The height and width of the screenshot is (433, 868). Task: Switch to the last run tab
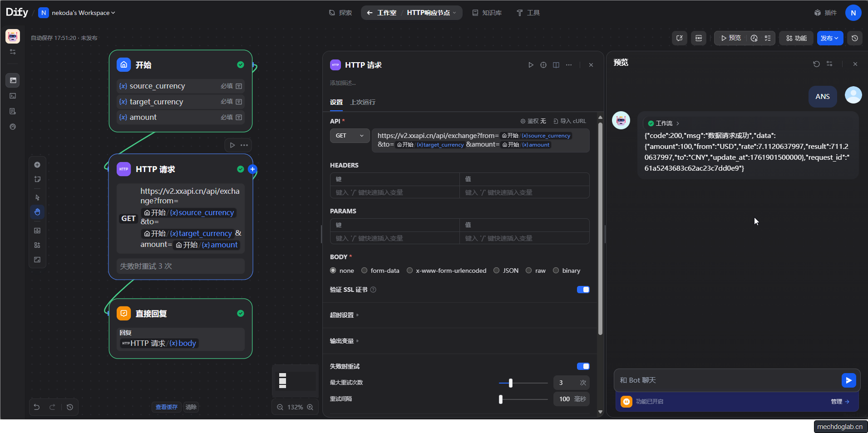pos(362,102)
